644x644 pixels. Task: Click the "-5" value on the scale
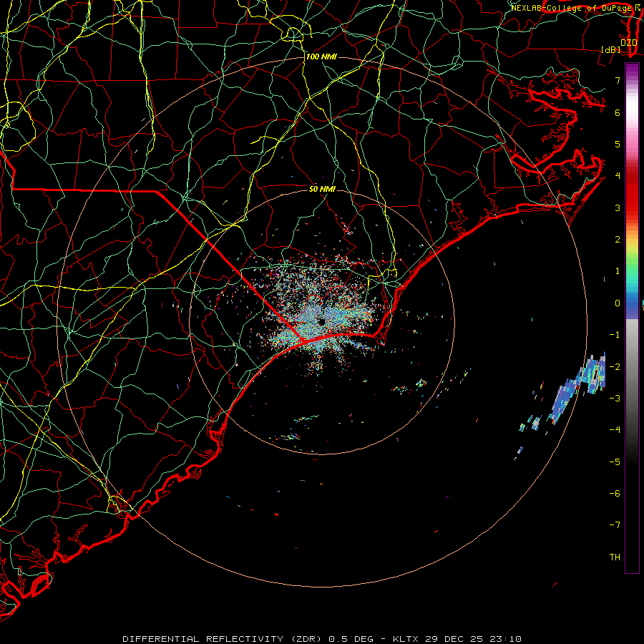[x=615, y=462]
